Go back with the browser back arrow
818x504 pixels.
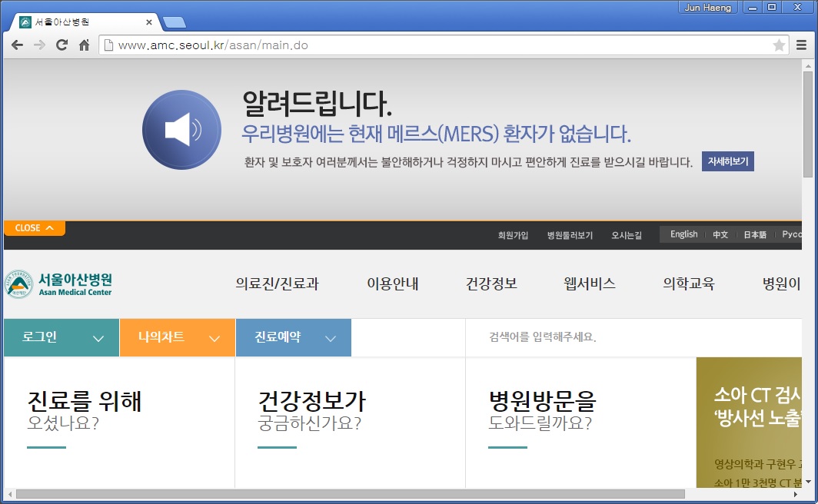(x=17, y=45)
